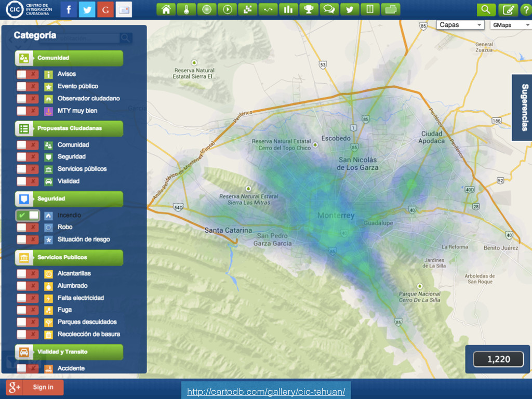This screenshot has width=532, height=399.
Task: Click the Alcantarillas icon
Action: click(x=48, y=274)
